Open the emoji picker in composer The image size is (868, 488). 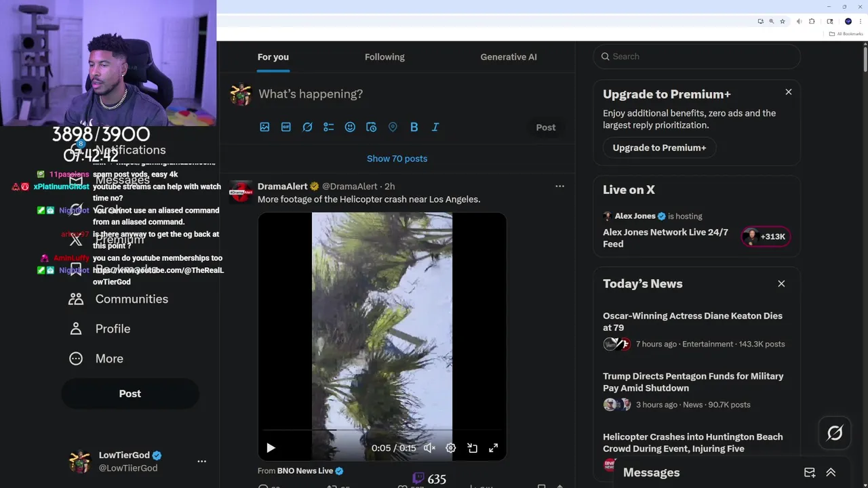coord(350,127)
